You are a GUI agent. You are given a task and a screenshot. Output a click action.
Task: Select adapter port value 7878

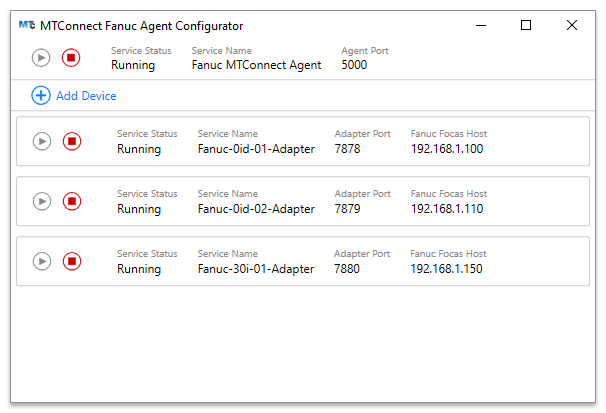347,149
